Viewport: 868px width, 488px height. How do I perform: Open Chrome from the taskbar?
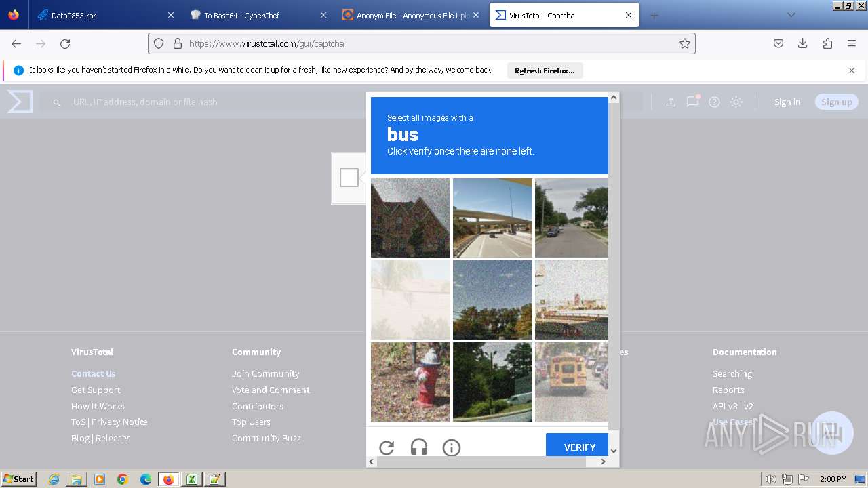[x=123, y=479]
